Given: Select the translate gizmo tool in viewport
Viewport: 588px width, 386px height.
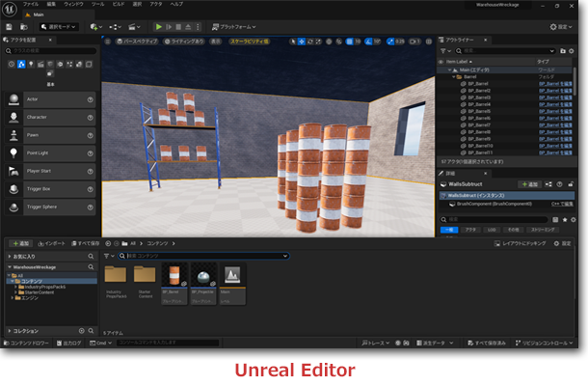Looking at the screenshot, I should [x=303, y=41].
